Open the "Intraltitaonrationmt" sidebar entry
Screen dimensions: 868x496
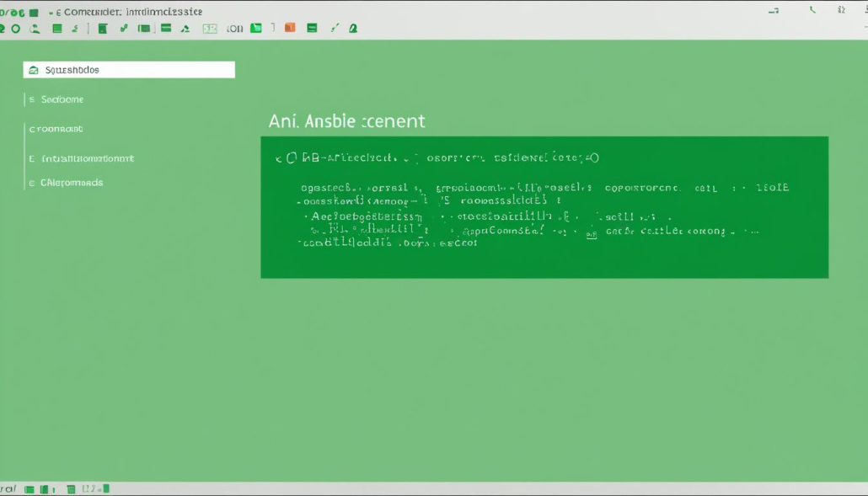coord(88,158)
